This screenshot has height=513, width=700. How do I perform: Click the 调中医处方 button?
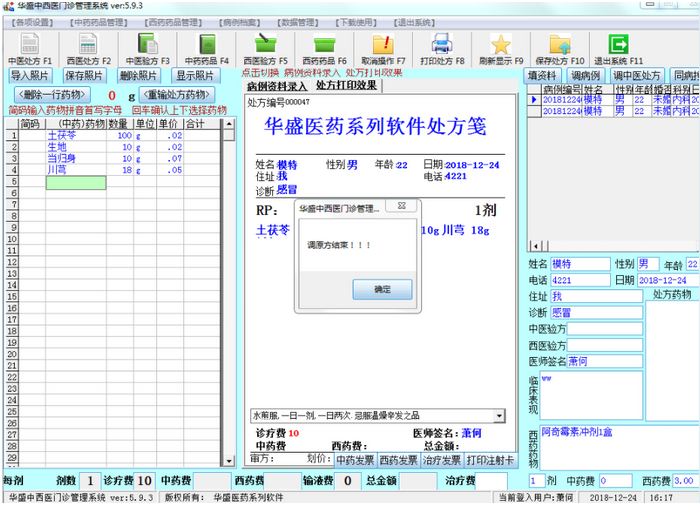pos(637,75)
